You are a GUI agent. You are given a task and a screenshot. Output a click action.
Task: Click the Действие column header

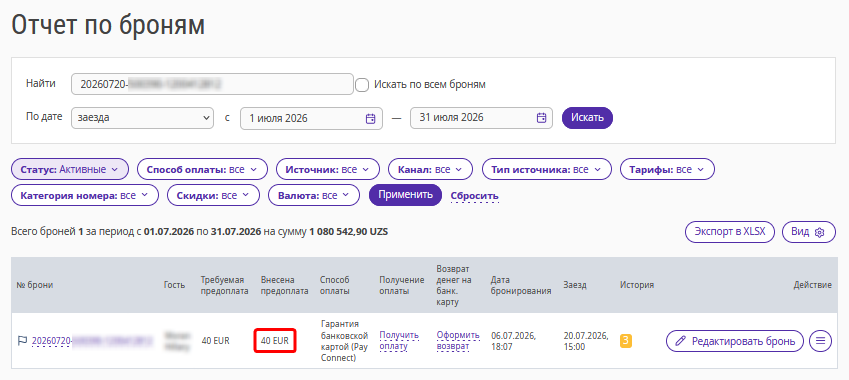(813, 285)
